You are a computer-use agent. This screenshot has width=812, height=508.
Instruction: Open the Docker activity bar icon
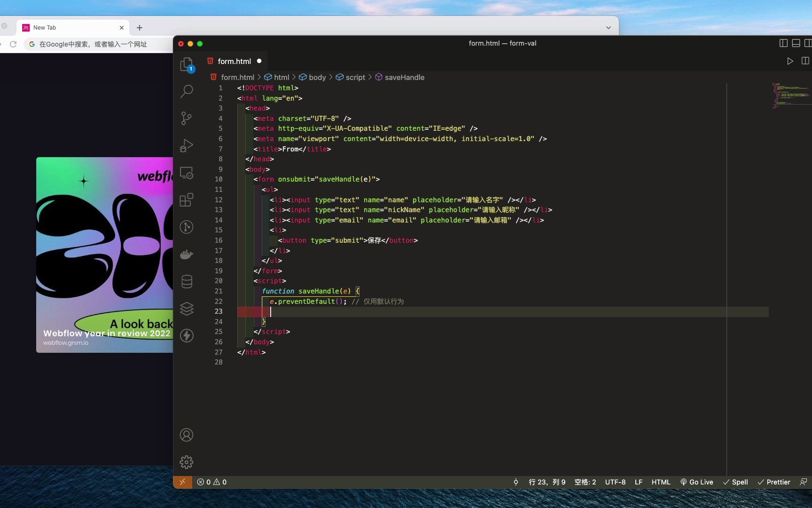(x=187, y=254)
